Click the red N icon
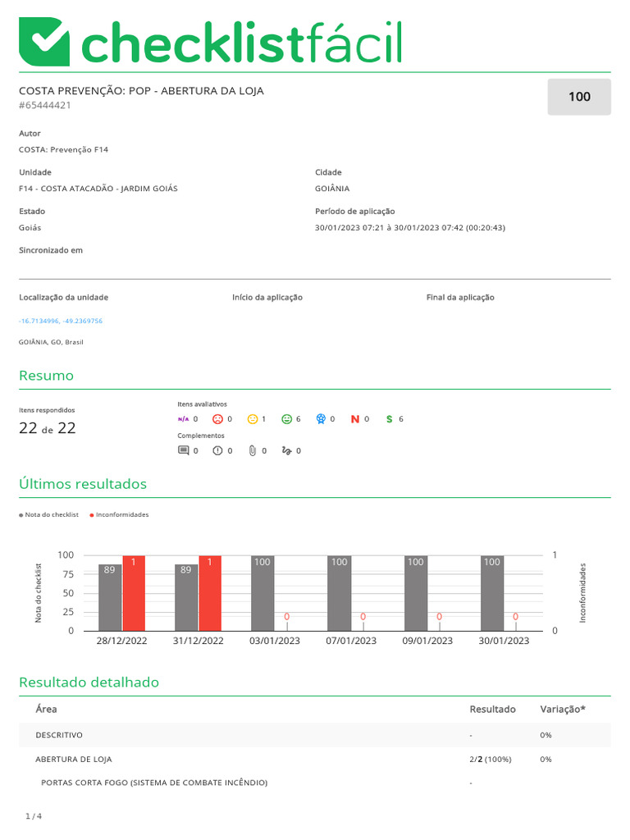Viewport: 630px width, 840px height. pos(355,419)
